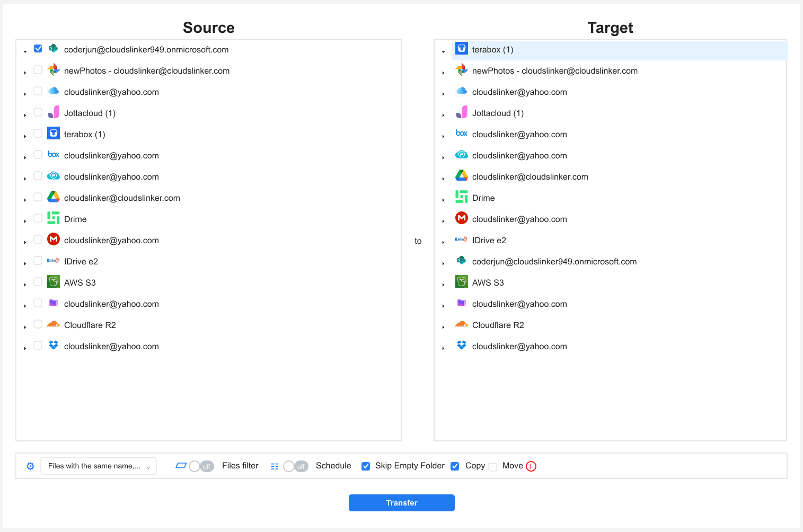
Task: Expand IDrive e2 node in Source
Action: [25, 263]
